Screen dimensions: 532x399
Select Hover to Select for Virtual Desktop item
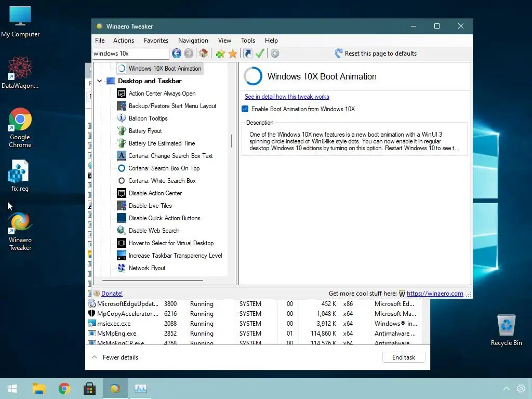pos(165,243)
